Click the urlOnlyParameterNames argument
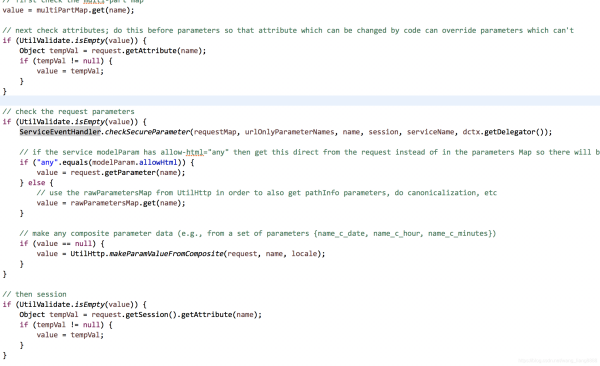This screenshot has width=600, height=366. 289,132
